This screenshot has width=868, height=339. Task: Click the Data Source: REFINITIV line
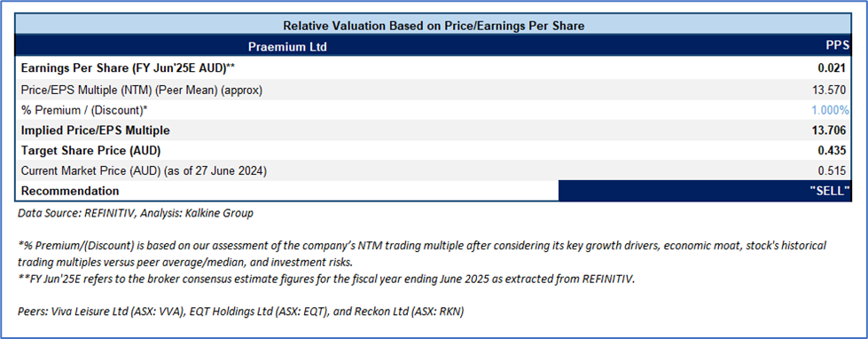click(136, 213)
